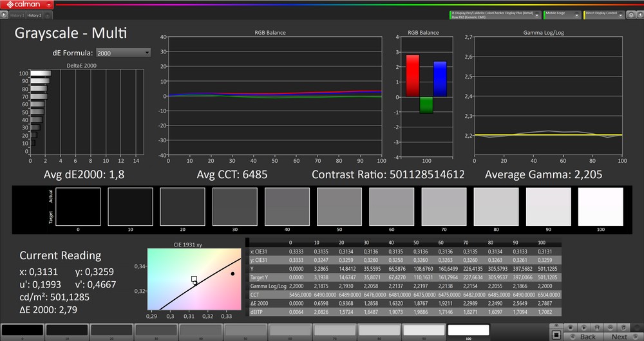
Task: Click the settings gear icon at top right
Action: point(630,14)
